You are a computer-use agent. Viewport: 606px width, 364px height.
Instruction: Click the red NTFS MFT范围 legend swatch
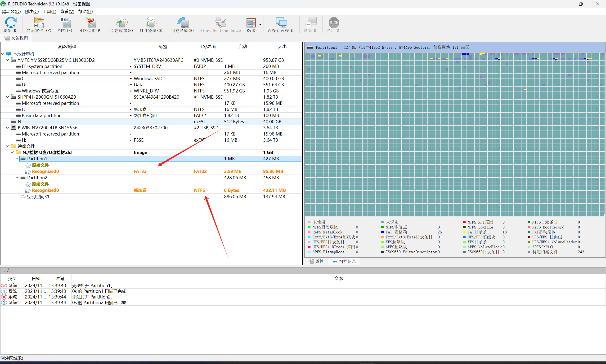click(x=464, y=222)
